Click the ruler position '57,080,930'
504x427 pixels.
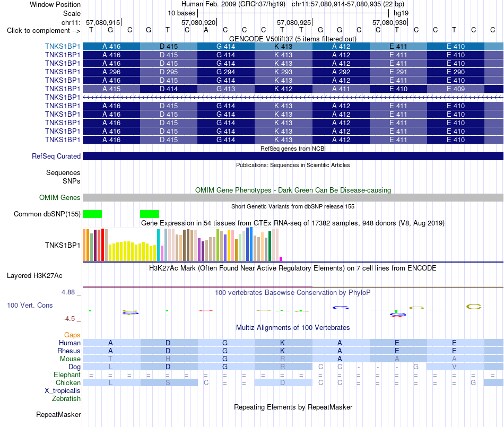[x=389, y=22]
